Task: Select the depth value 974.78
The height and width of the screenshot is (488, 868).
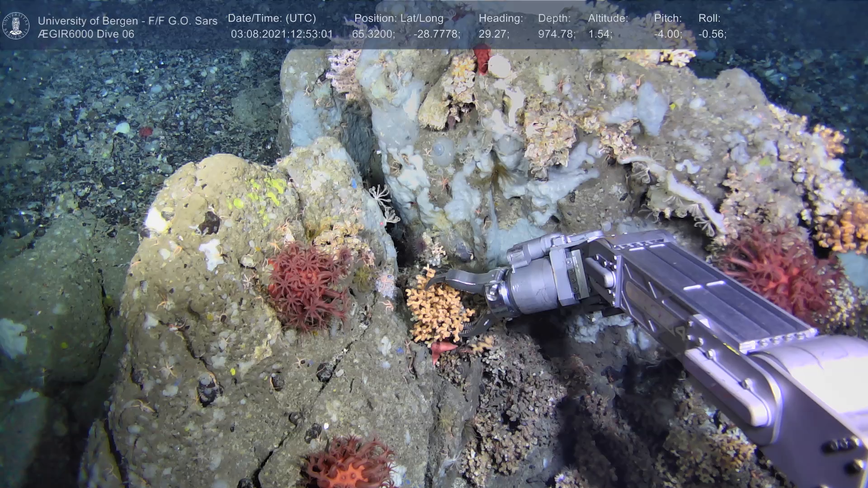Action: point(557,34)
